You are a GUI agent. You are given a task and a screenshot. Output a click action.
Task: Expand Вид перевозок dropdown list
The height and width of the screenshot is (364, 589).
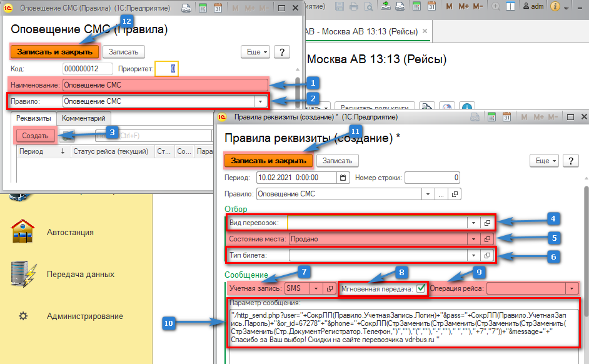point(473,222)
